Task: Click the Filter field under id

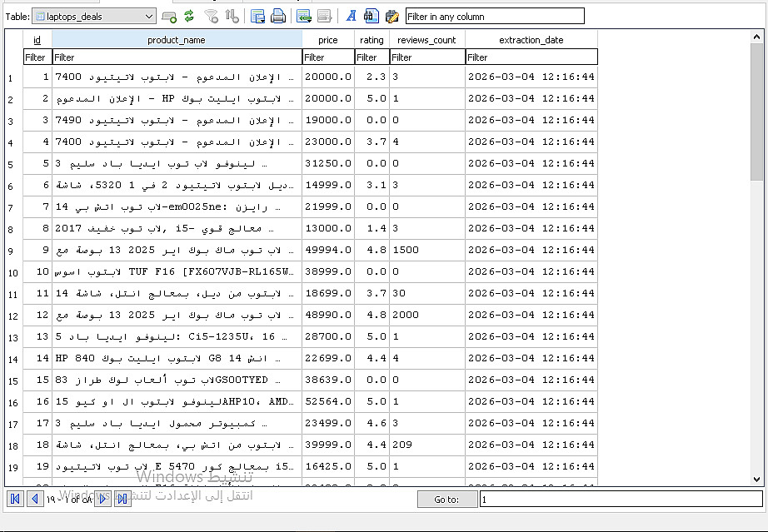Action: click(x=37, y=57)
